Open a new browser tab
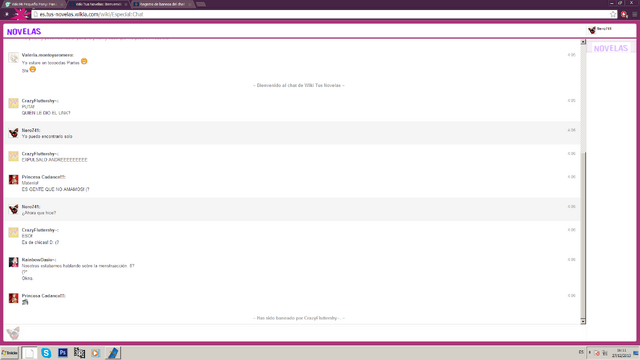 tap(201, 4)
